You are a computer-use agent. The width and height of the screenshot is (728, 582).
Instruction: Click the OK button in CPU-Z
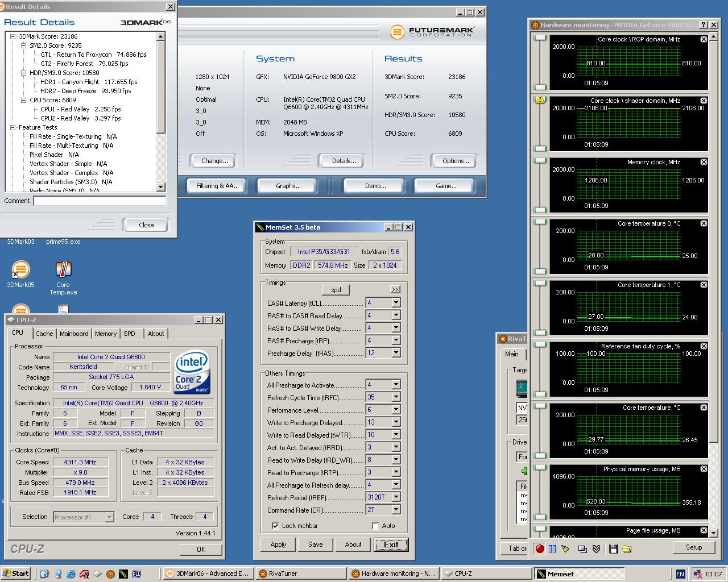point(201,550)
